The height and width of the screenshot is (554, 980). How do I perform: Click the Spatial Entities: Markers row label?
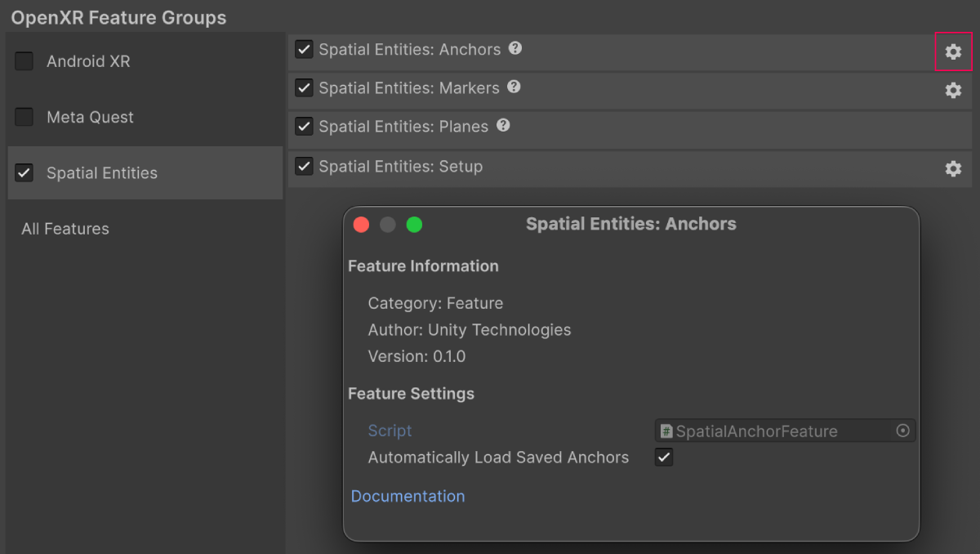[x=409, y=88]
